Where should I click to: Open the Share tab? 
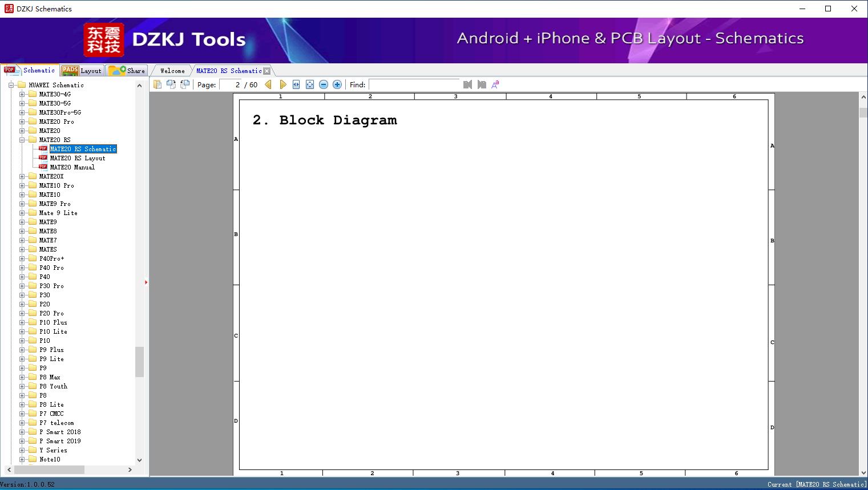coord(127,71)
